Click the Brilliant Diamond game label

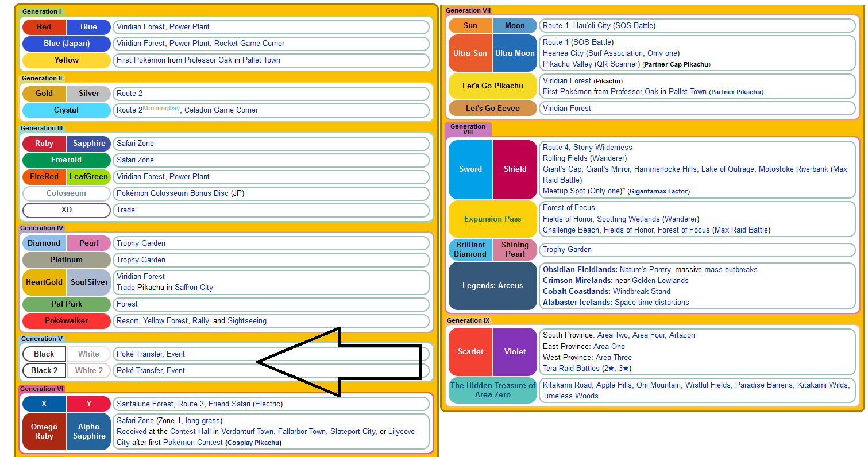[470, 250]
